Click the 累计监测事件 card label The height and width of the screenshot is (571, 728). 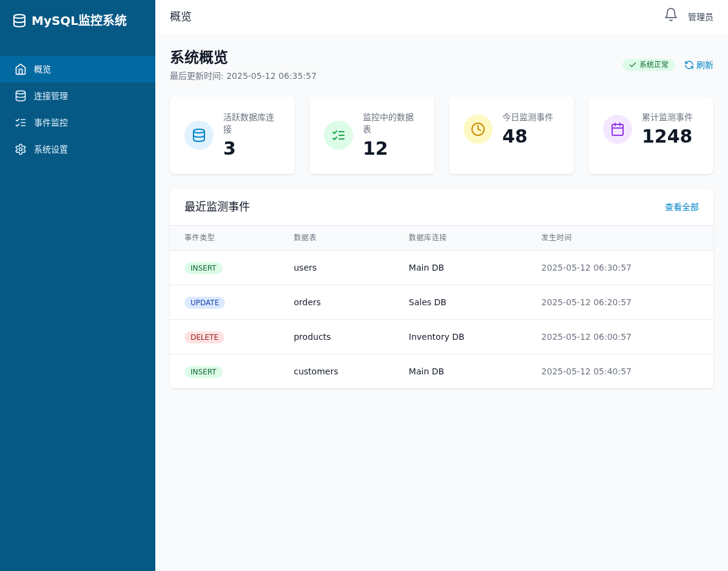[667, 117]
